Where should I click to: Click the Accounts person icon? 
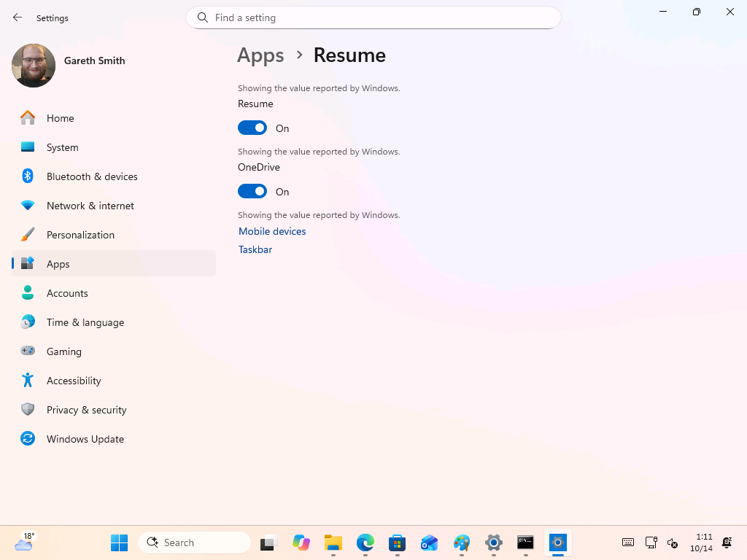click(x=28, y=293)
